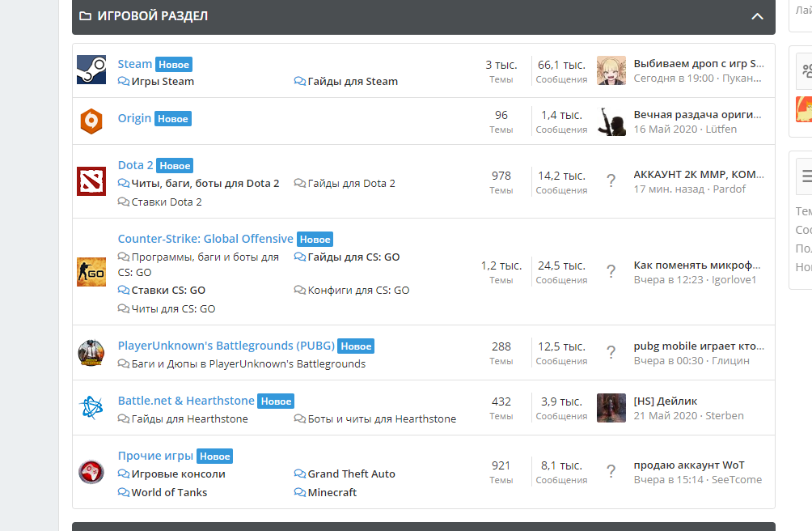
Task: Open latest thread [HS] Дейлик
Action: click(666, 401)
